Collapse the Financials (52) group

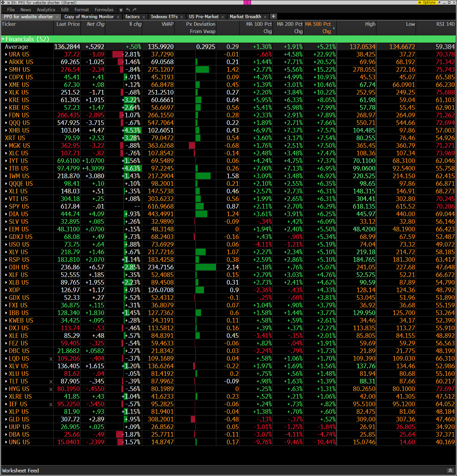[x=3, y=39]
